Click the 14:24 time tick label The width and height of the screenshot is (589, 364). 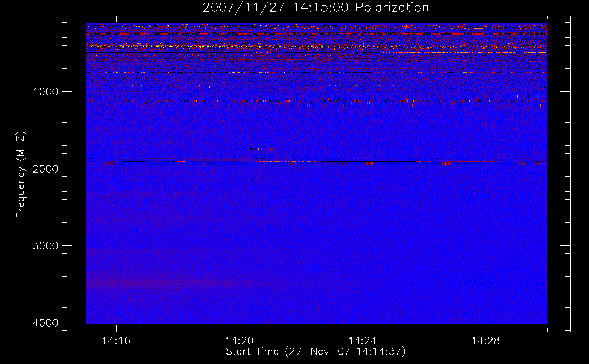point(363,341)
